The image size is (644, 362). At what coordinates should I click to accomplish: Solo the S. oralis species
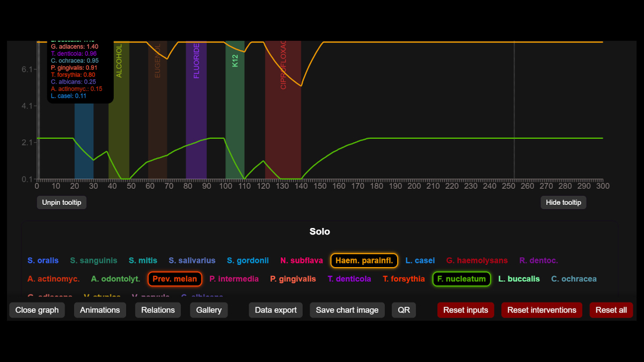point(43,261)
